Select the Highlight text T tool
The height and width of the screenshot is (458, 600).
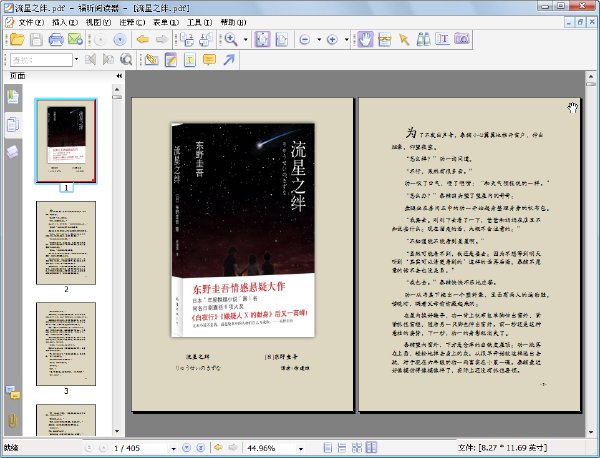point(190,60)
